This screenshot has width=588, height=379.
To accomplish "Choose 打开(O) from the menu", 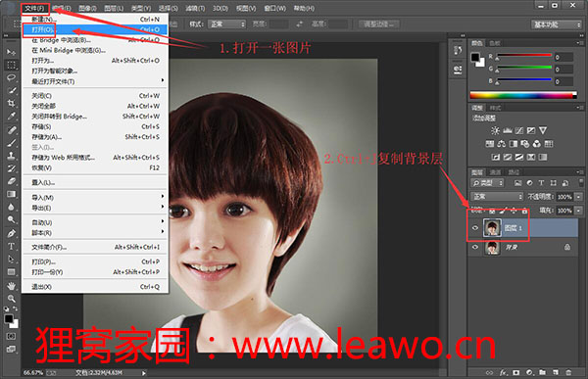I will (x=95, y=29).
